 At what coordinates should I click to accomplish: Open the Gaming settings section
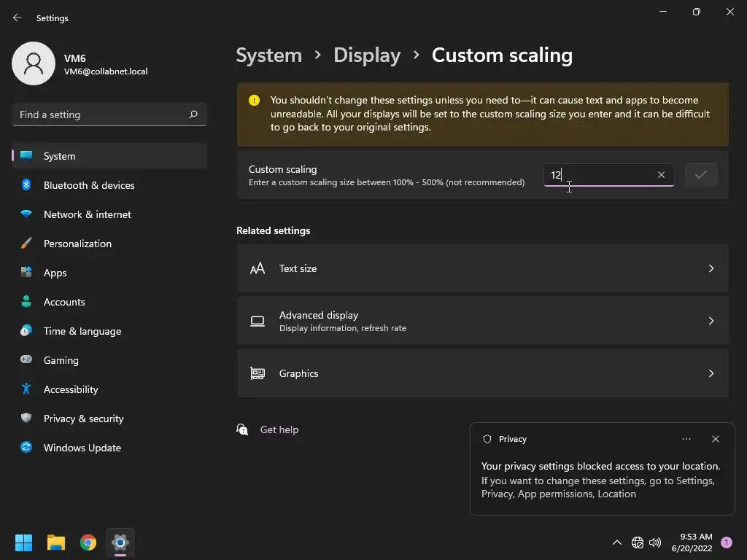coord(61,360)
